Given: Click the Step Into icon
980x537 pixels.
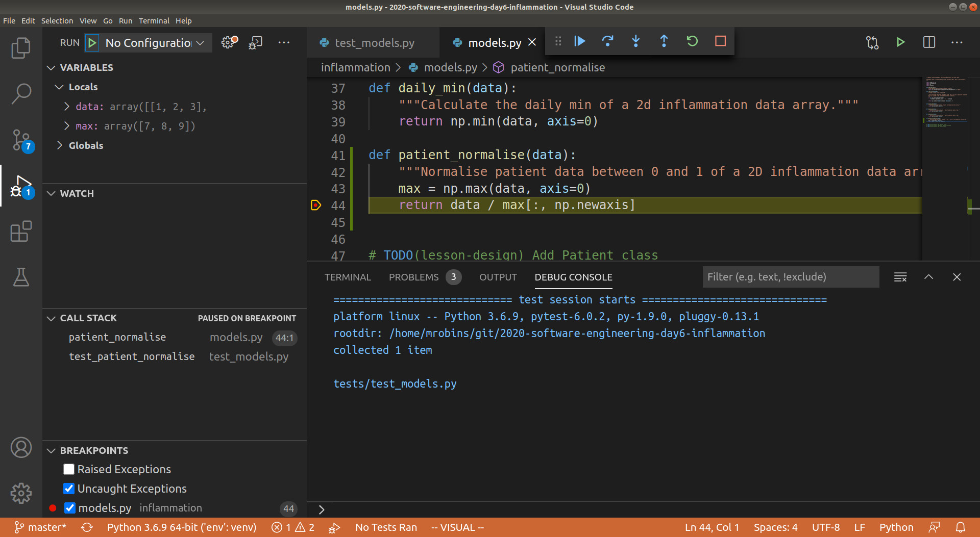Looking at the screenshot, I should click(x=635, y=41).
